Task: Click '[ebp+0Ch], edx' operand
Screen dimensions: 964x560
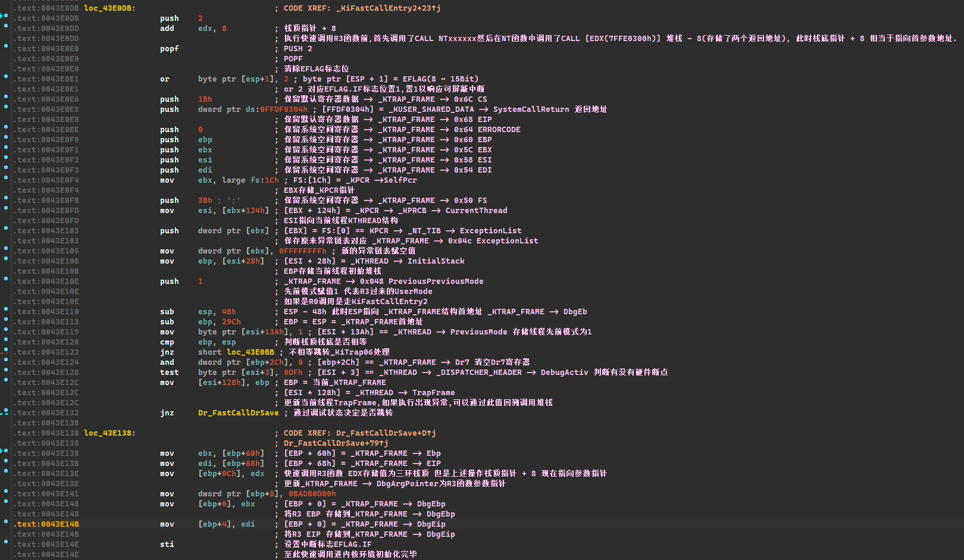Action: pyautogui.click(x=231, y=474)
